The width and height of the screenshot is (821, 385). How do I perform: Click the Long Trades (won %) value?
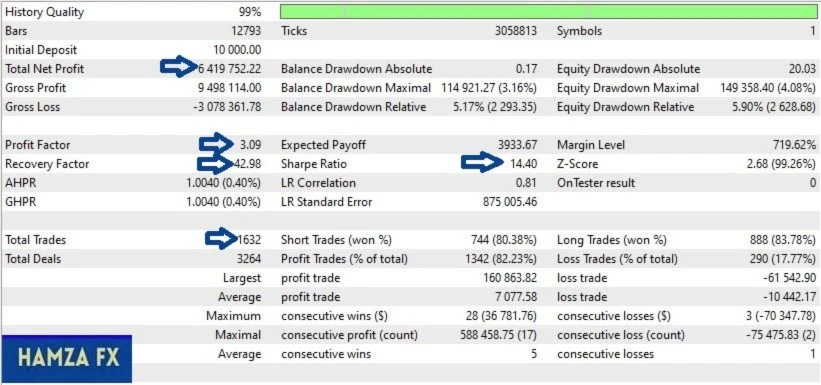783,240
